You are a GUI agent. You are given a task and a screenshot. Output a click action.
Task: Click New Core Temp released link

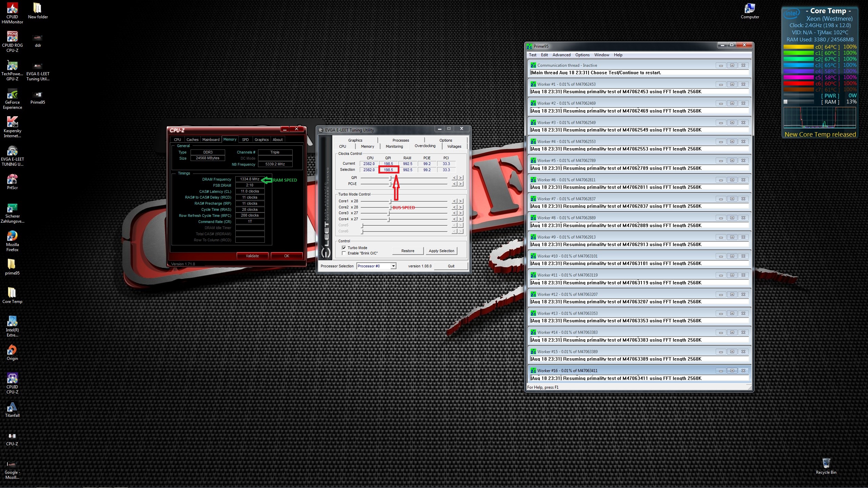pyautogui.click(x=820, y=134)
